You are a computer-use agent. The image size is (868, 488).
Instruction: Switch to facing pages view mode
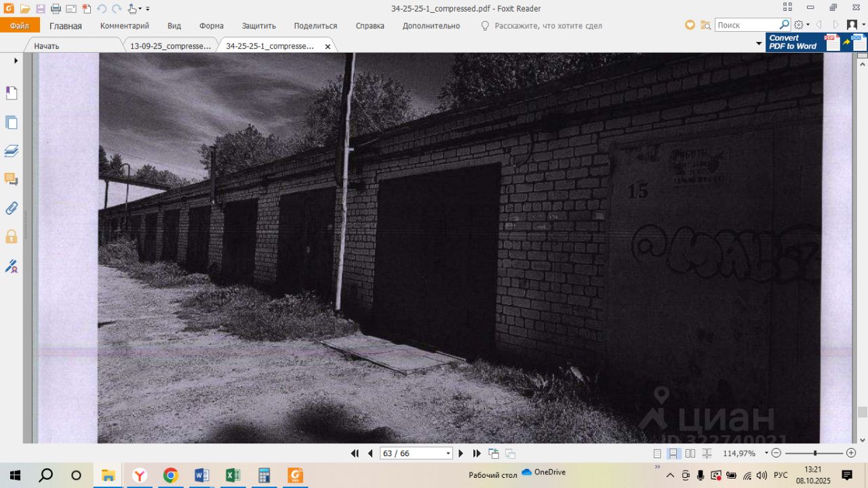[690, 453]
